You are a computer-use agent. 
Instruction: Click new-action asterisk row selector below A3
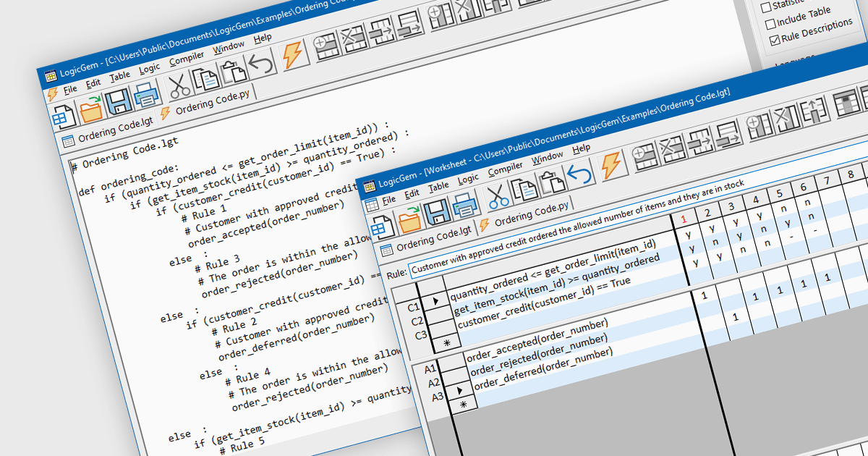(463, 404)
